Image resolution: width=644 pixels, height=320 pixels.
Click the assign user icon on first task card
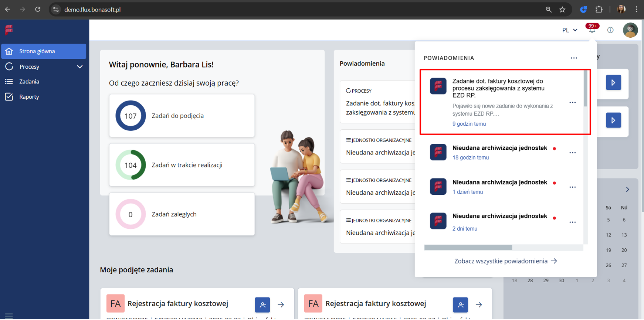click(262, 305)
